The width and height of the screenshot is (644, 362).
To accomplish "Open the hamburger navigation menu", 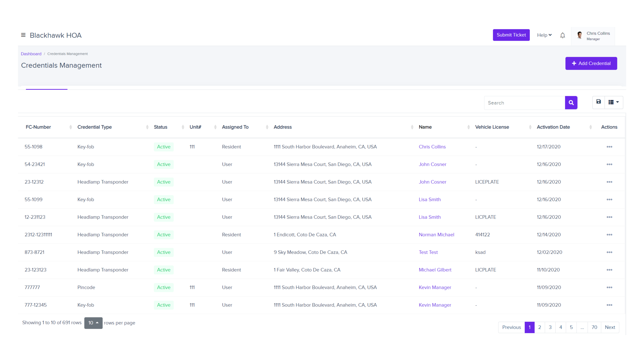I will 23,35.
